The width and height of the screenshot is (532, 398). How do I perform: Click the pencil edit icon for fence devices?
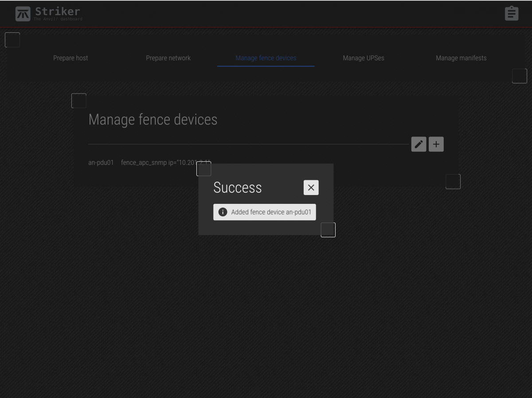click(x=419, y=144)
